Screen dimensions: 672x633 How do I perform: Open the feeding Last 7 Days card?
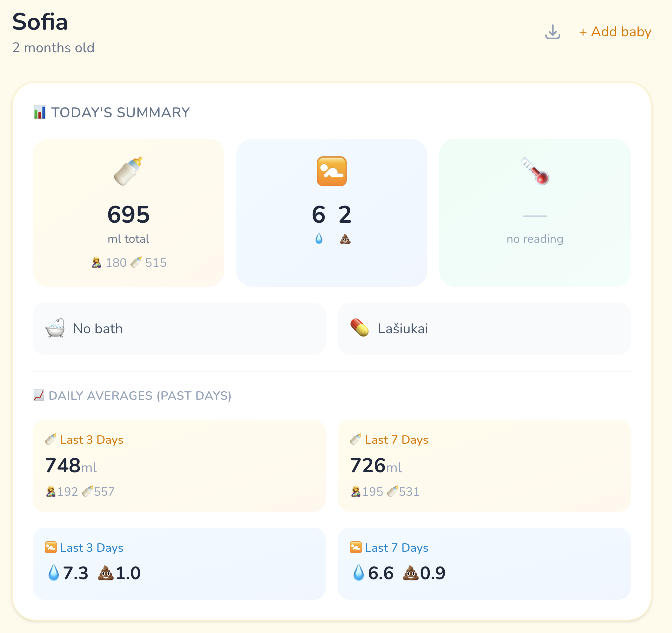coord(484,466)
